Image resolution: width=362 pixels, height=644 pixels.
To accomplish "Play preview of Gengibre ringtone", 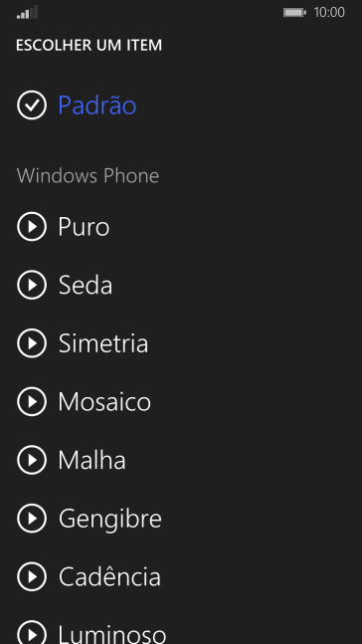I will click(x=32, y=518).
